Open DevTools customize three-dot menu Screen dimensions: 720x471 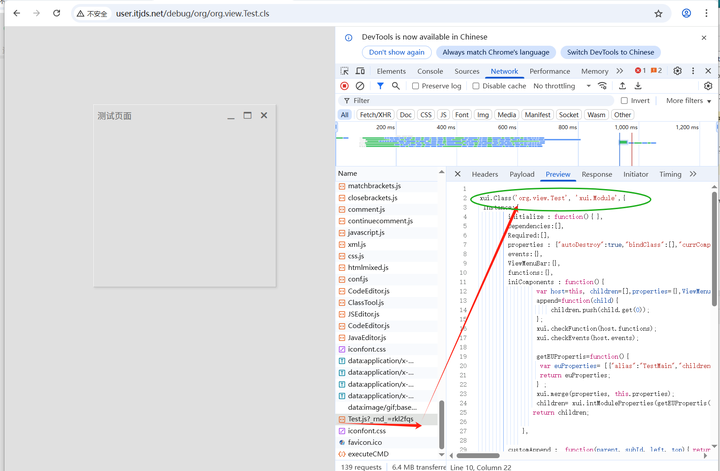coord(693,71)
